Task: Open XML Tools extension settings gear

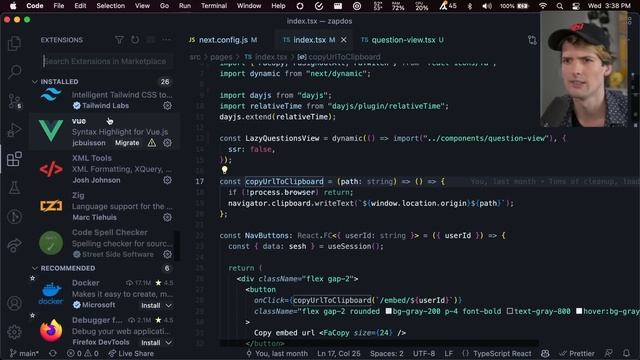Action: point(167,180)
